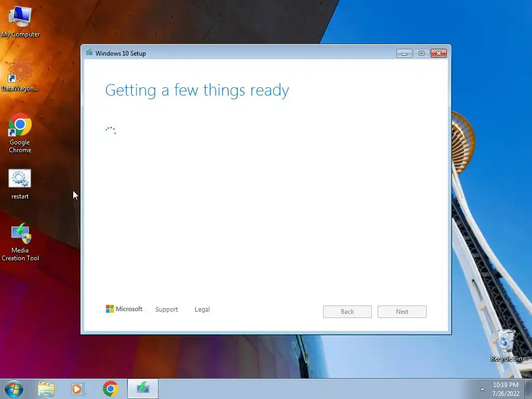Viewport: 532px width, 399px height.
Task: Select the restart desktop icon
Action: [20, 184]
